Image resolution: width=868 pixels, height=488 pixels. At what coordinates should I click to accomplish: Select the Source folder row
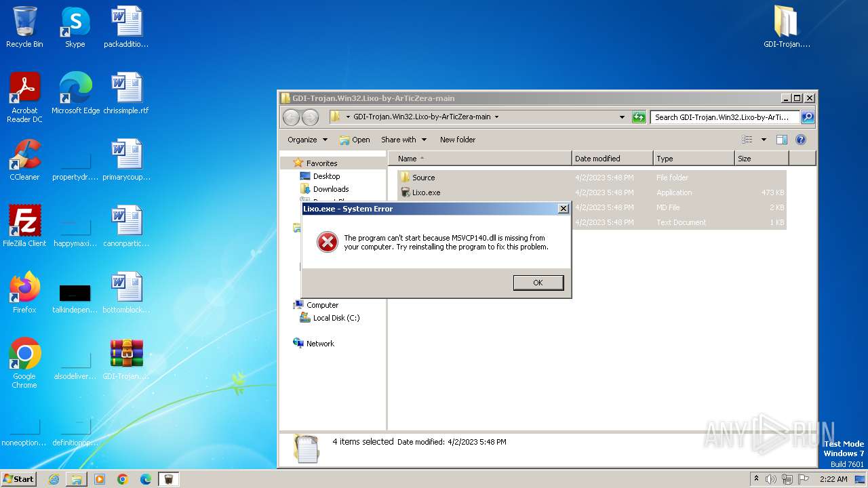[591, 178]
